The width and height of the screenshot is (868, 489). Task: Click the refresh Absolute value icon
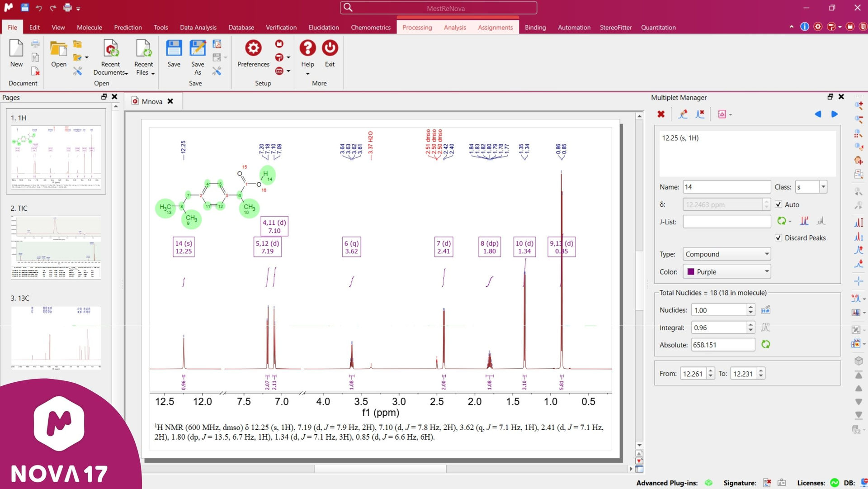pyautogui.click(x=765, y=345)
